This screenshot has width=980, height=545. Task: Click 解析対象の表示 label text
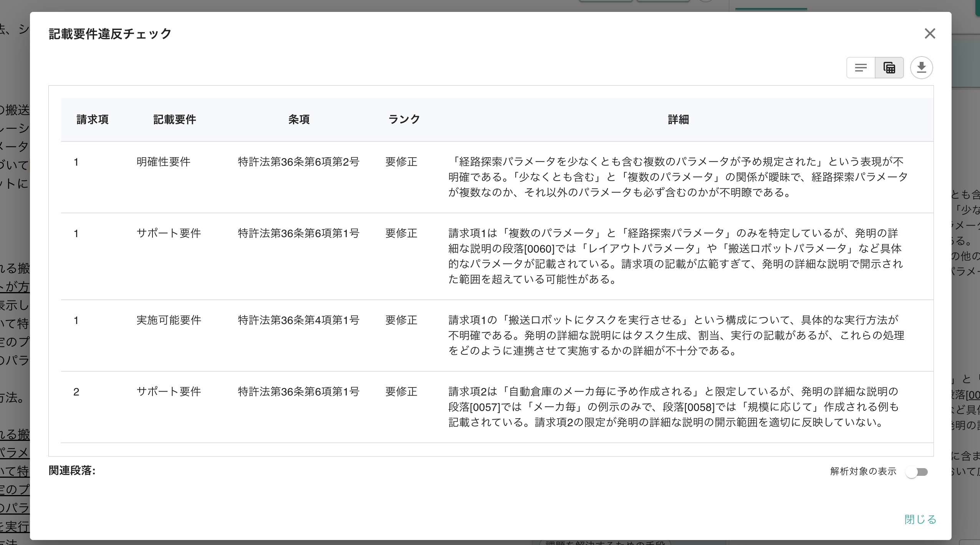(x=863, y=472)
